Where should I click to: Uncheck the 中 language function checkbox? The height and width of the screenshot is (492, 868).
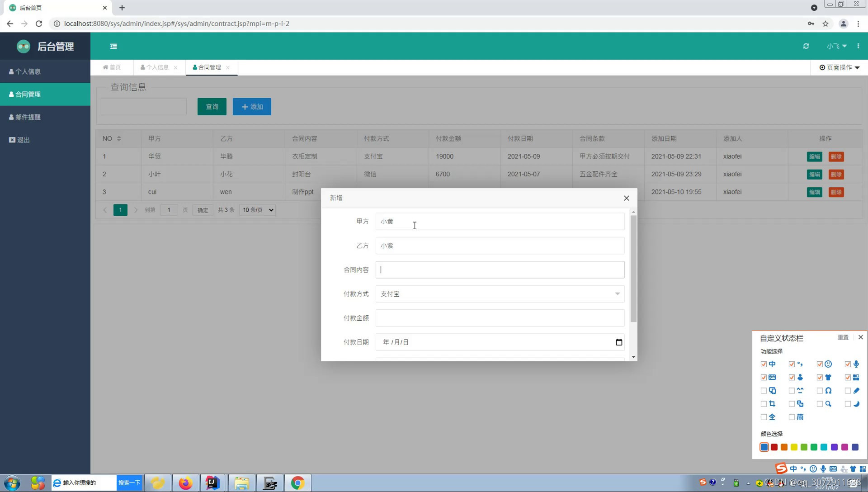[x=764, y=364]
